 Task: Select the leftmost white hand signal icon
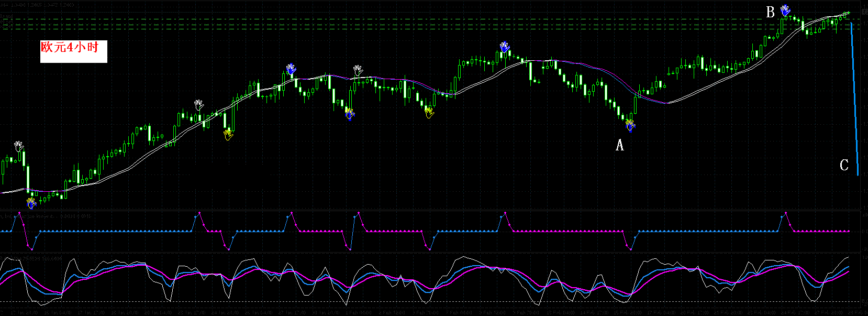click(x=19, y=146)
